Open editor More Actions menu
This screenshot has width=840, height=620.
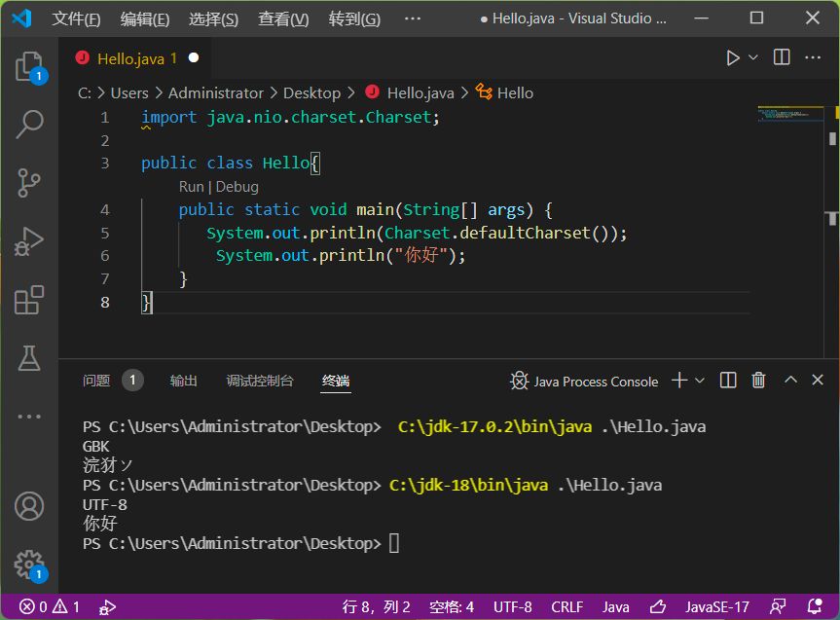point(813,57)
